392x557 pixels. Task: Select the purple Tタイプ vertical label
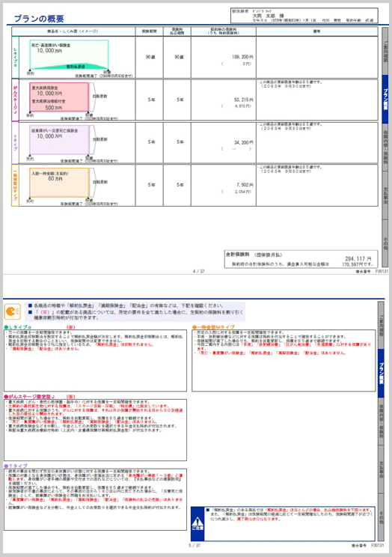click(15, 142)
